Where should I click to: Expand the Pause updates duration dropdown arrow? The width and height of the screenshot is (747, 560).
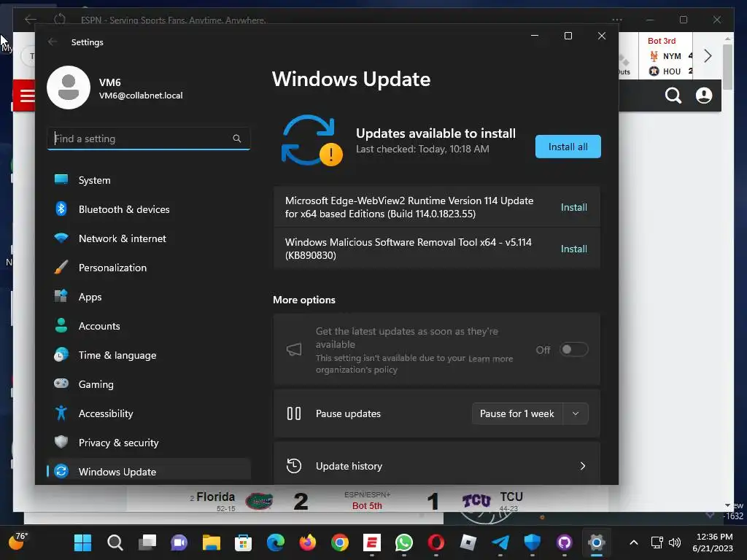pos(576,413)
